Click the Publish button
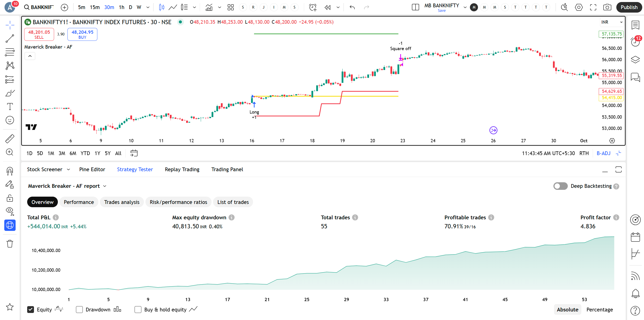Screen dimensions: 644x320 (629, 7)
